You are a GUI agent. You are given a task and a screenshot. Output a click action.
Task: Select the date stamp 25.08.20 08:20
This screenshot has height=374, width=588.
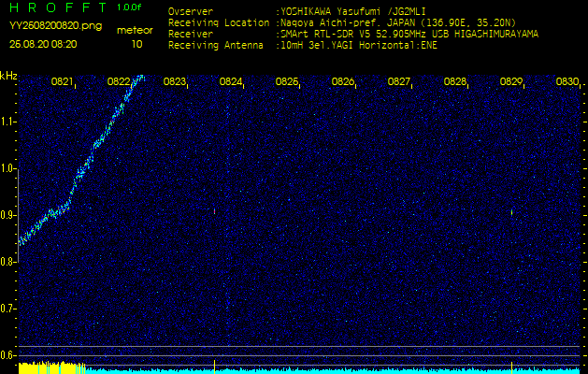(x=43, y=44)
